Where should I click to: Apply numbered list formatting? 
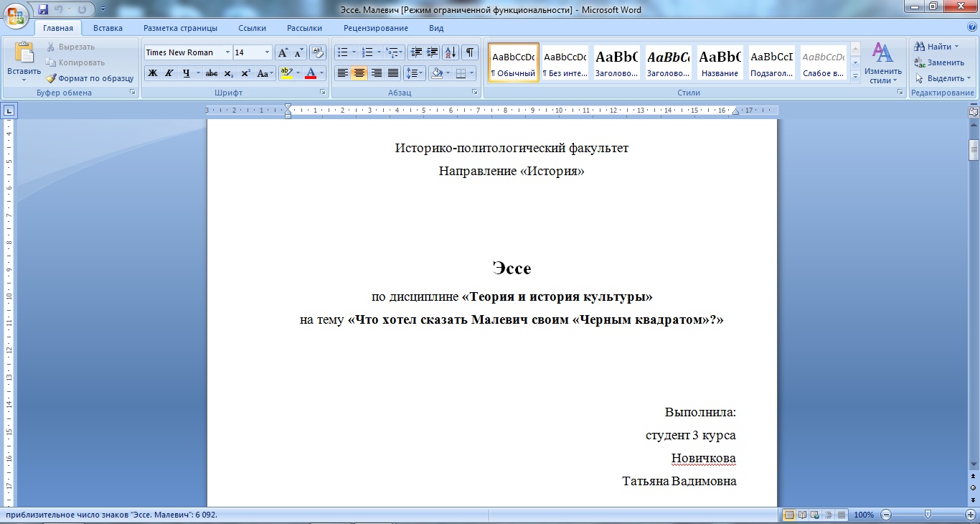pos(367,52)
